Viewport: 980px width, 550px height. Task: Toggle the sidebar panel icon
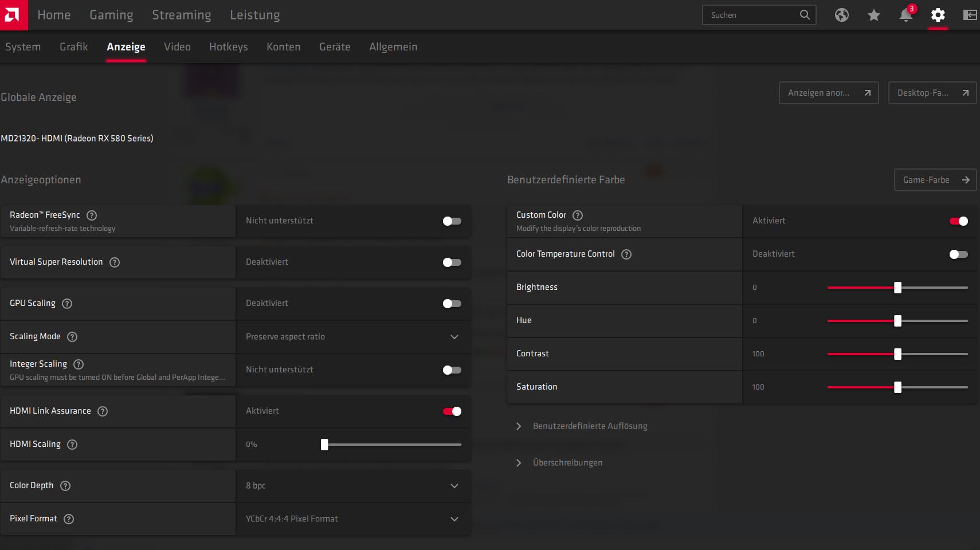970,15
